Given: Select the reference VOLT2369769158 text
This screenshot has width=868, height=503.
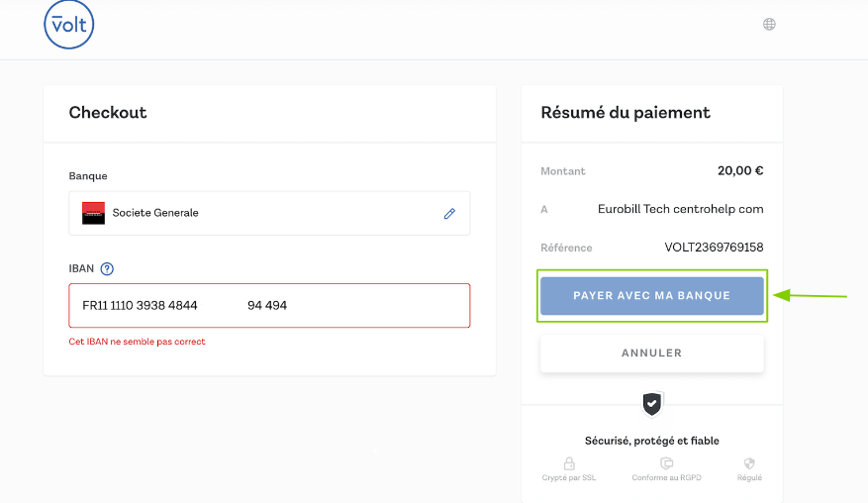Looking at the screenshot, I should (714, 248).
